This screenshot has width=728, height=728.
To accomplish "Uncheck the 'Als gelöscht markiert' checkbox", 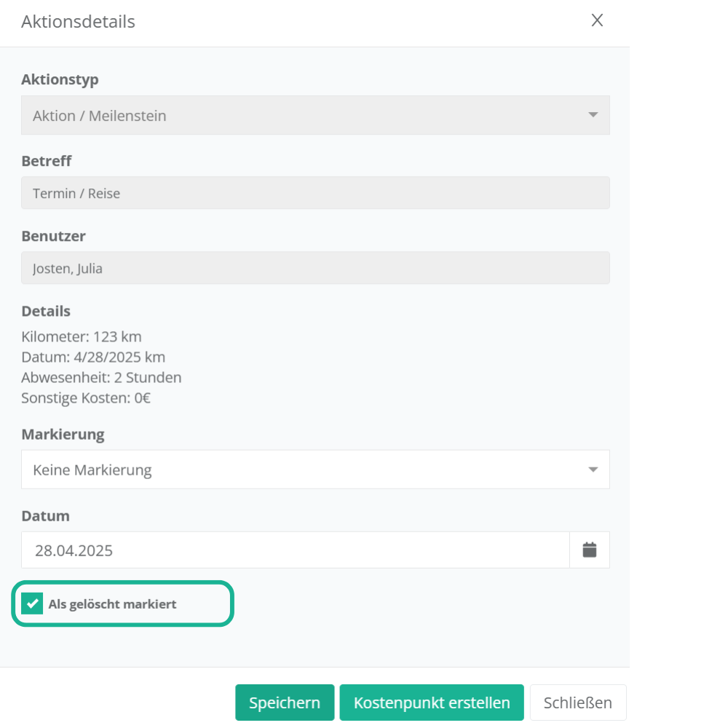I will coord(33,604).
